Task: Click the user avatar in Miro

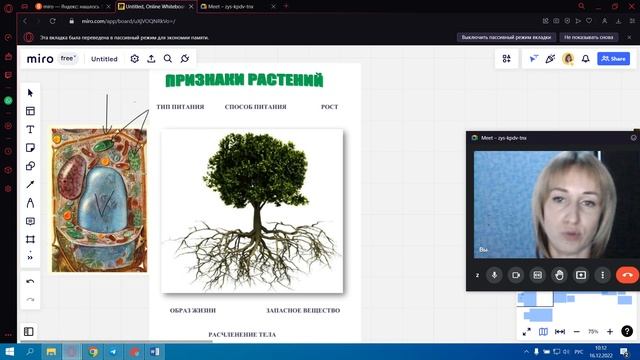Action: coord(568,59)
